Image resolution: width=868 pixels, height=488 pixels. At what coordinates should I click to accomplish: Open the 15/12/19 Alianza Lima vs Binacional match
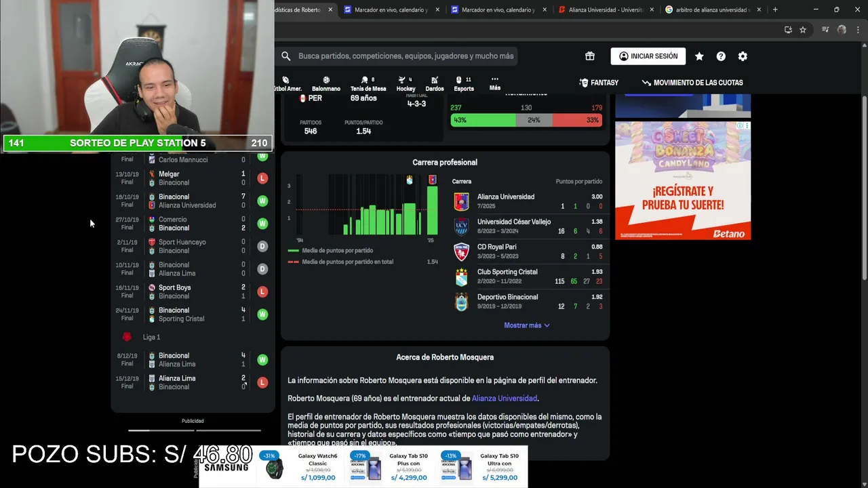[193, 382]
